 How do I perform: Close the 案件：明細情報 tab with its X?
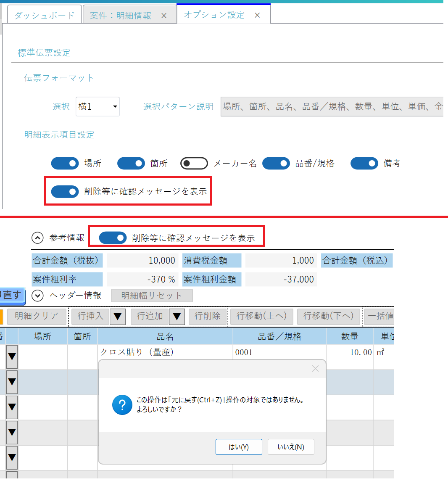pyautogui.click(x=164, y=16)
